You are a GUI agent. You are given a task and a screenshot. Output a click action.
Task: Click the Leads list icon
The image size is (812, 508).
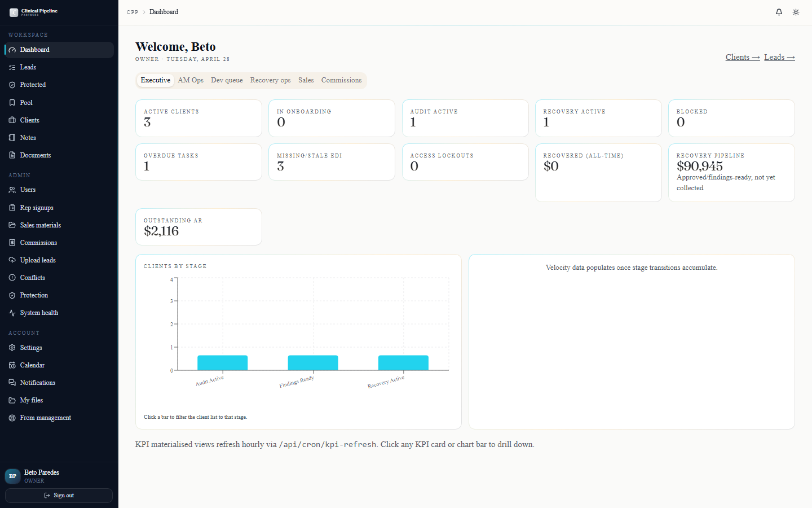pyautogui.click(x=12, y=67)
